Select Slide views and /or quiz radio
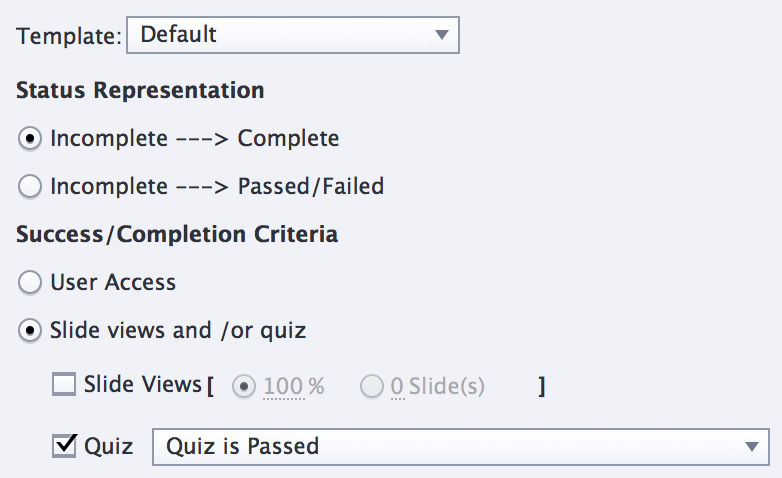 coord(29,330)
